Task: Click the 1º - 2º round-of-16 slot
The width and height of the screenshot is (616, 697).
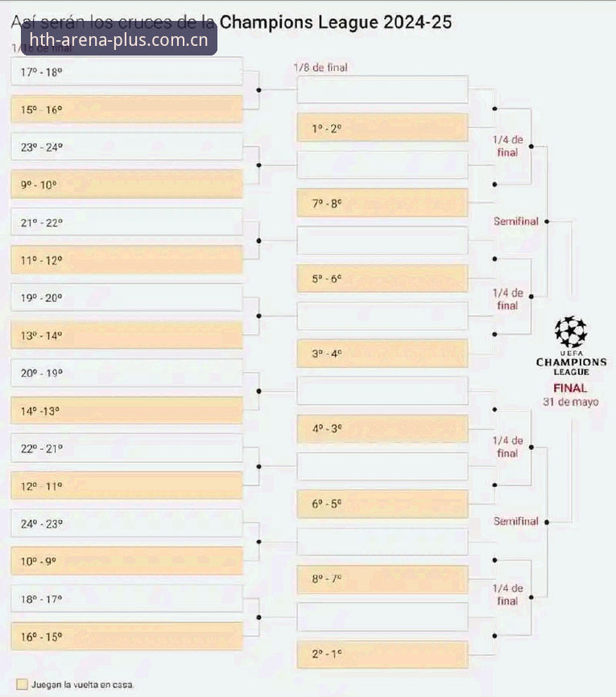Action: [382, 128]
